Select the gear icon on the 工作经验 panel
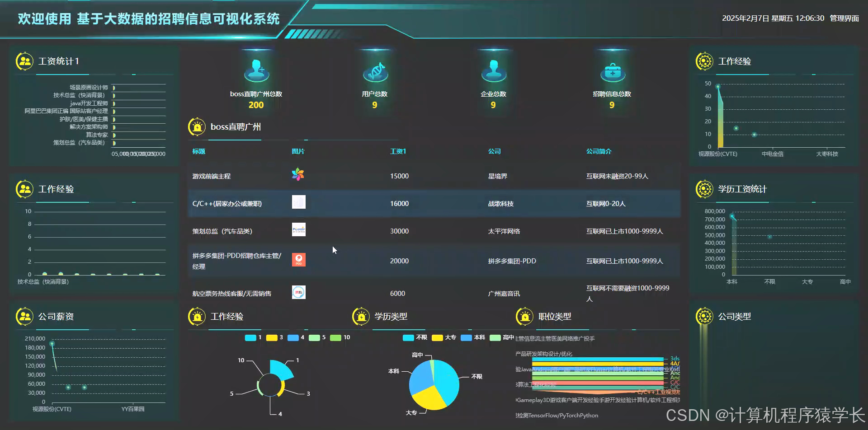This screenshot has width=868, height=430. click(704, 61)
